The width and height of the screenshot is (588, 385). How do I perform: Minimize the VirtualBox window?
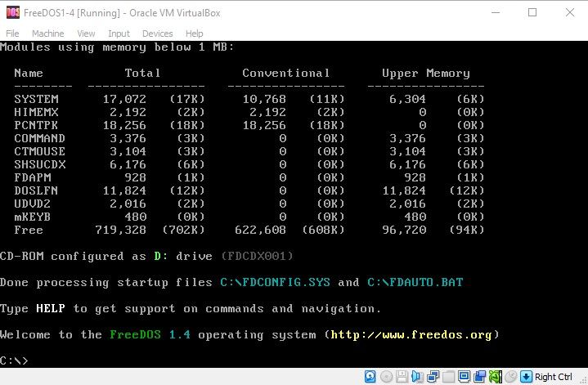coord(496,12)
